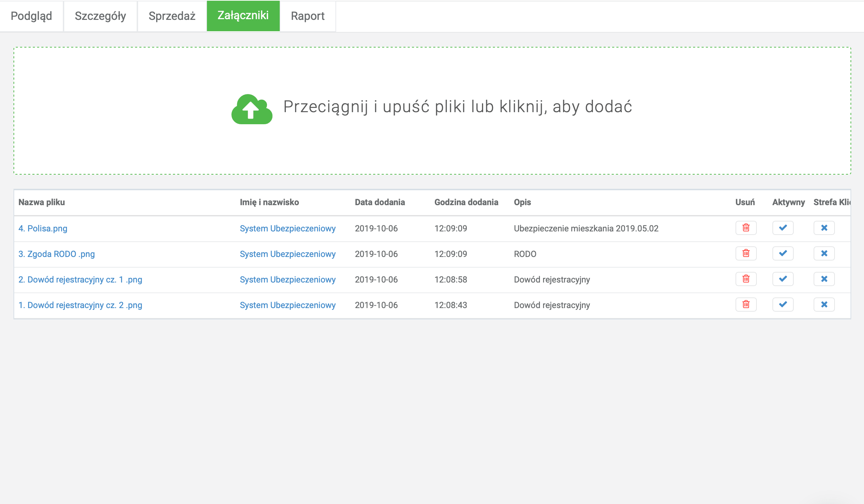Image resolution: width=864 pixels, height=504 pixels.
Task: Click the time 12:08:43 cell
Action: tap(451, 305)
